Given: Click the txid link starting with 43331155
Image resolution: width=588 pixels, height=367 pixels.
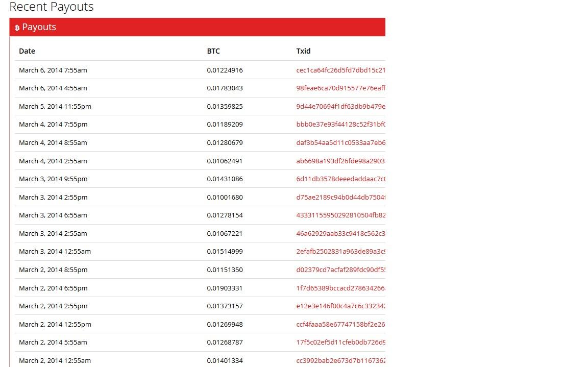Looking at the screenshot, I should coord(340,215).
